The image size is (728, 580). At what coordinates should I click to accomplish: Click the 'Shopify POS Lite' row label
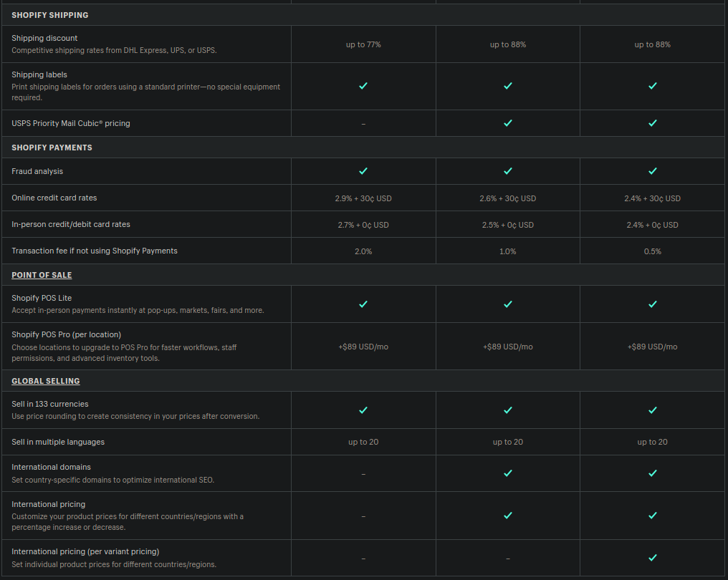[42, 298]
